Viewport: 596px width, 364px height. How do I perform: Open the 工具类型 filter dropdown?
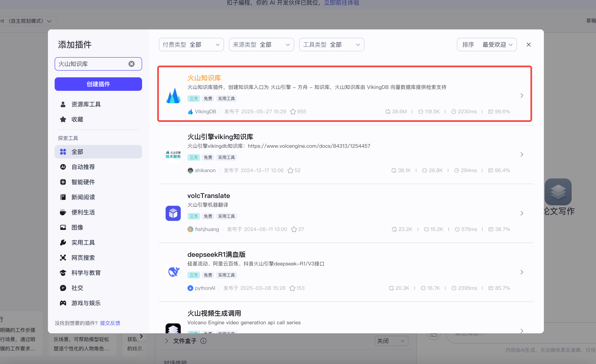click(x=332, y=45)
